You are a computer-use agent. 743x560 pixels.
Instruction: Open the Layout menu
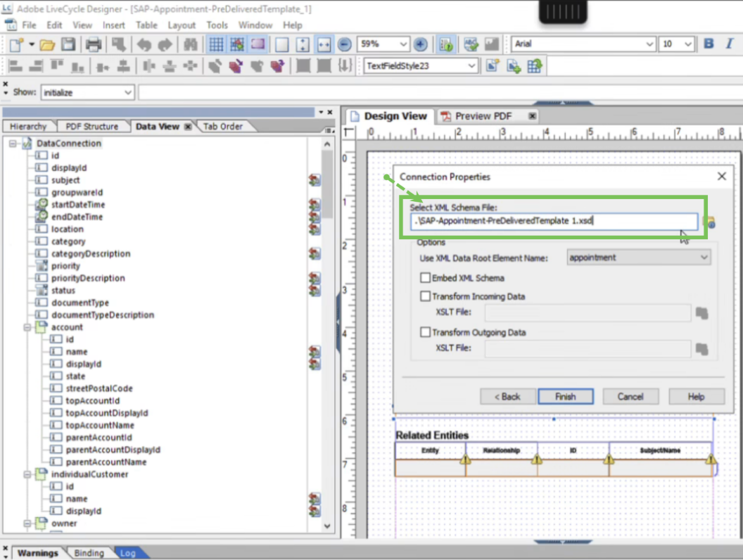click(x=182, y=25)
